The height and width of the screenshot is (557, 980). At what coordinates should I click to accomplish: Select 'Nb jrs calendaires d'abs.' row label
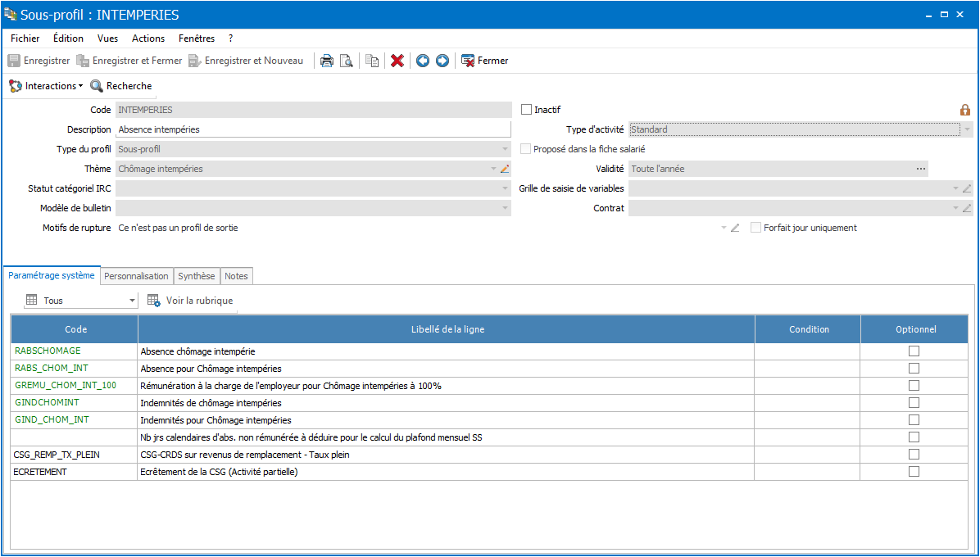click(447, 437)
